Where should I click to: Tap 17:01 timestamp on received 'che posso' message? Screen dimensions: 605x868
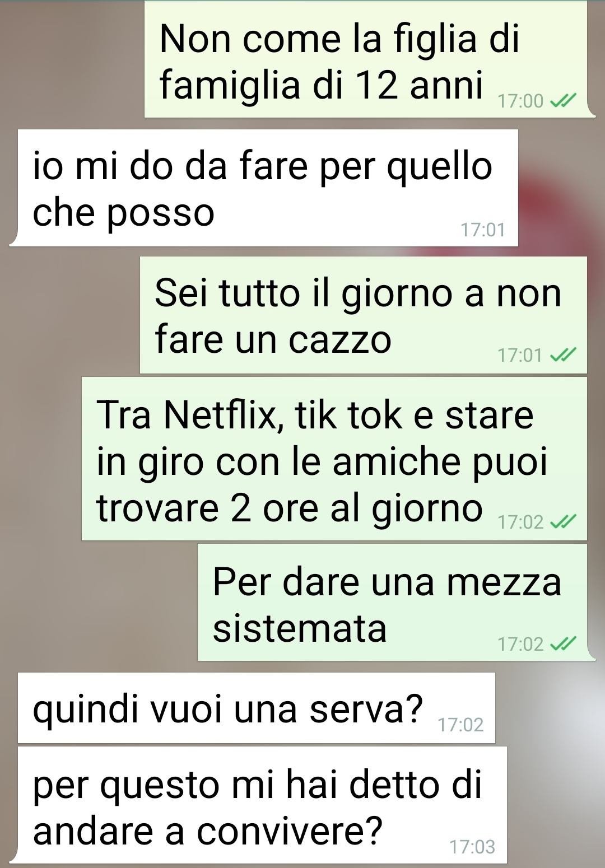(483, 230)
